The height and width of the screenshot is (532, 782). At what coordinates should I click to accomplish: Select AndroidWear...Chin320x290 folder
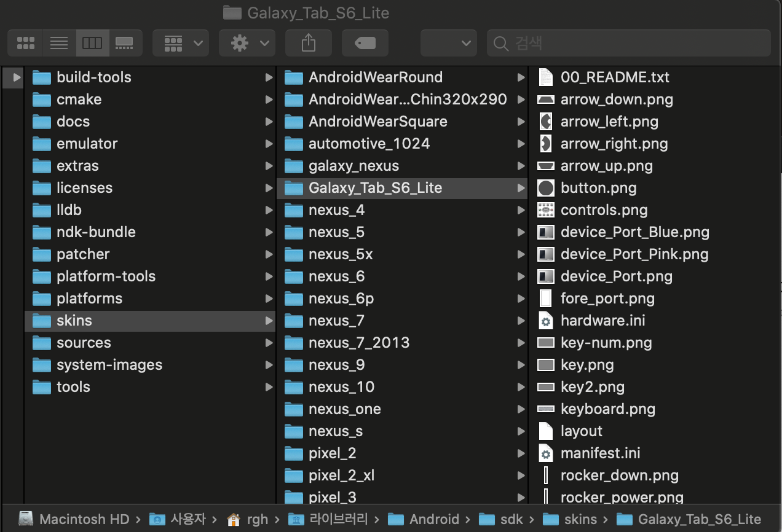[x=402, y=100]
